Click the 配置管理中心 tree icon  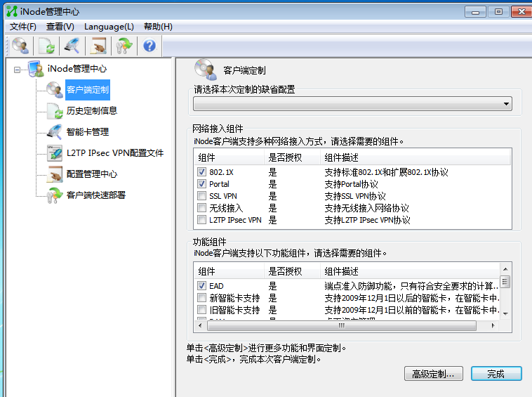coord(55,174)
